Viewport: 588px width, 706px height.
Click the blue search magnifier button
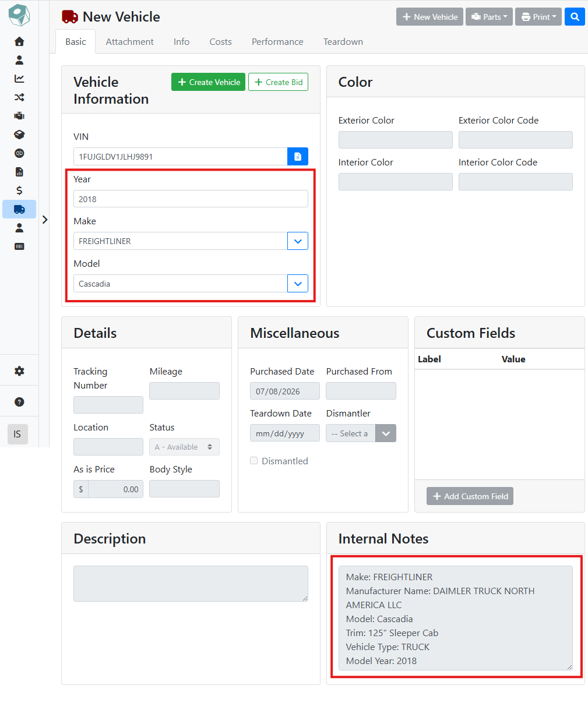click(x=575, y=17)
